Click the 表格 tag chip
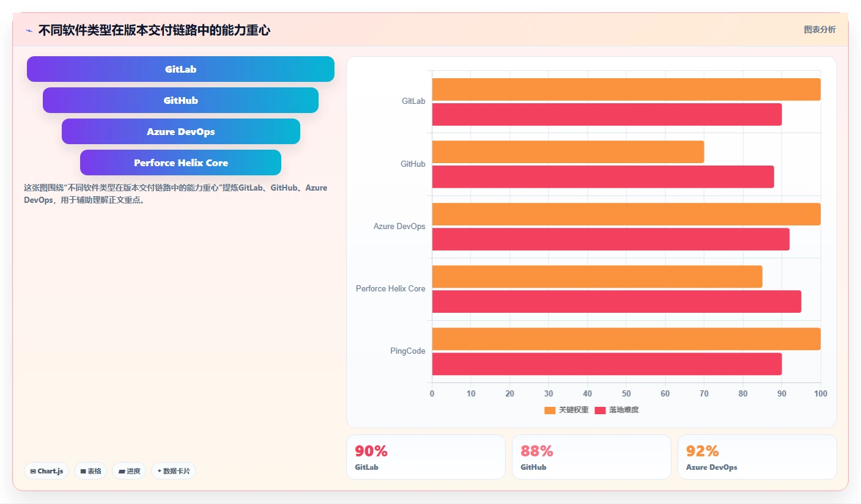 91,471
